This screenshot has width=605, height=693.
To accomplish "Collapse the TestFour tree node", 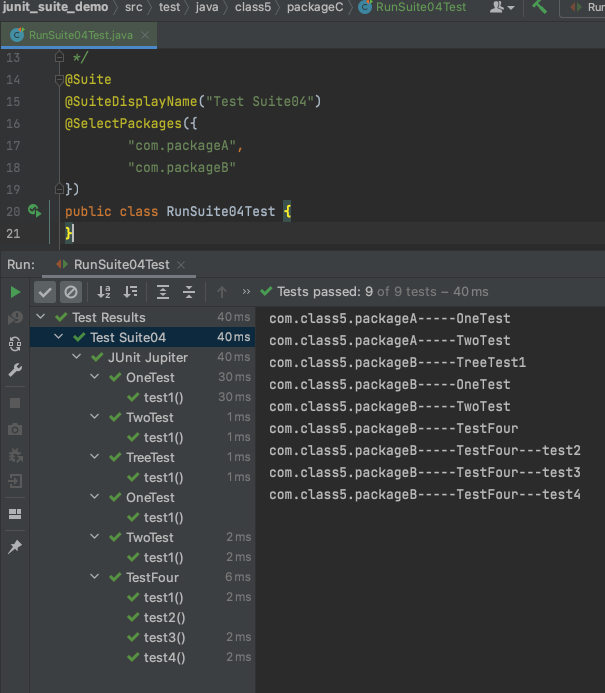I will point(95,577).
